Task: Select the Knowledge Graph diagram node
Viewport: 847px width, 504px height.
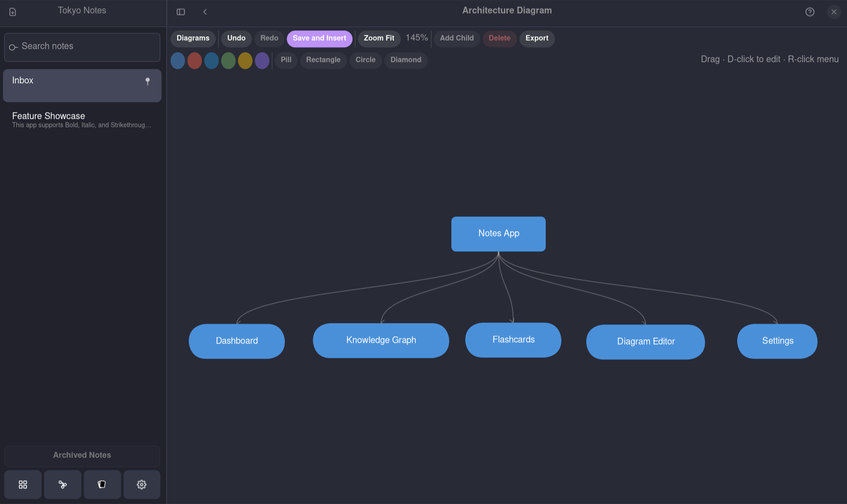Action: point(381,341)
